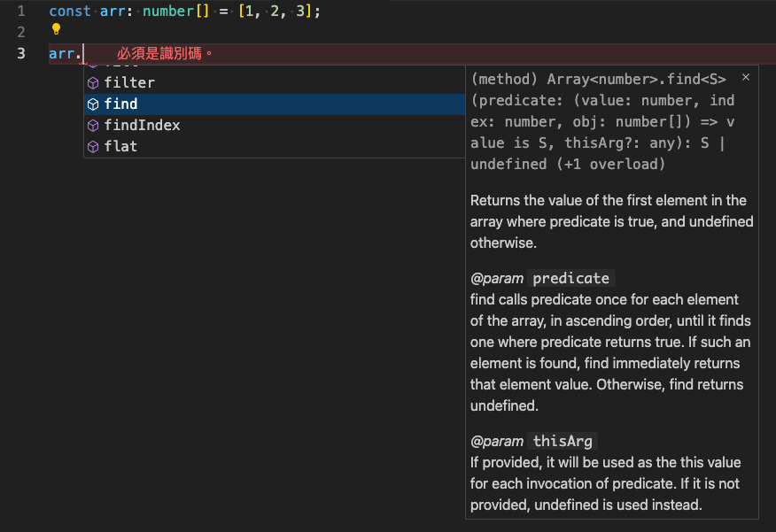Click the method icon beside find
776x532 pixels.
coord(92,104)
